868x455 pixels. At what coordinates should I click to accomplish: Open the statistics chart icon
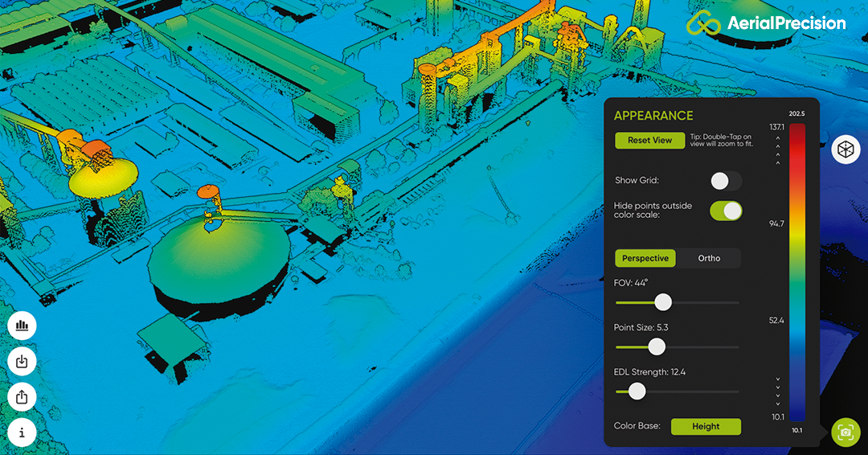[23, 326]
